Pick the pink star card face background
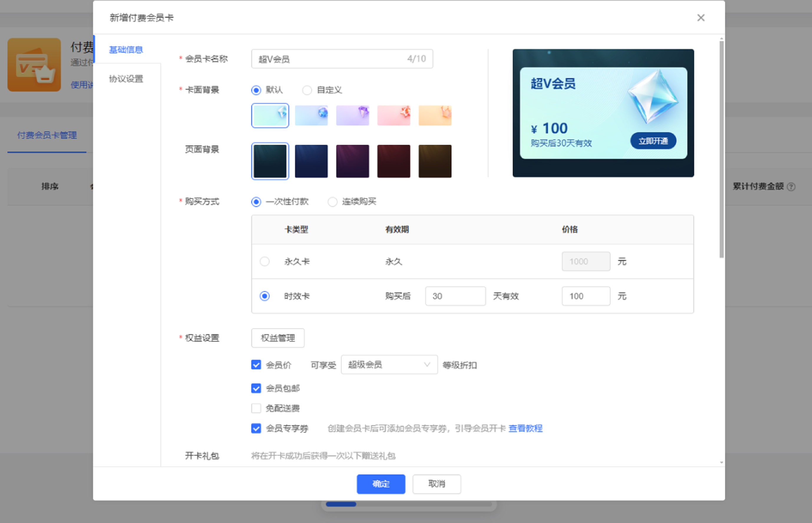This screenshot has height=523, width=812. tap(393, 115)
